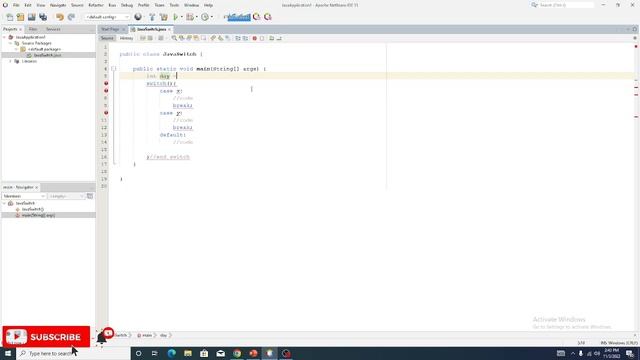The width and height of the screenshot is (640, 360).
Task: Click the Build Project hammer icon
Action: tap(152, 17)
